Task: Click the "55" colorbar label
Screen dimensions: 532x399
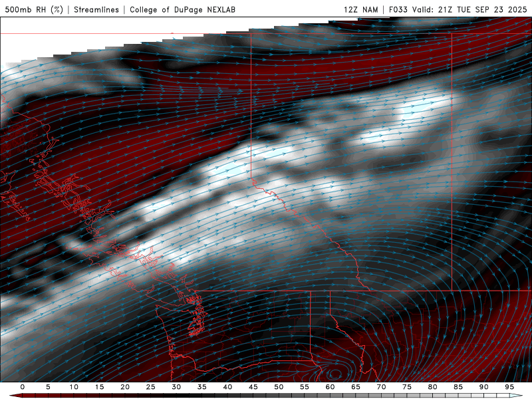Action: (x=305, y=387)
